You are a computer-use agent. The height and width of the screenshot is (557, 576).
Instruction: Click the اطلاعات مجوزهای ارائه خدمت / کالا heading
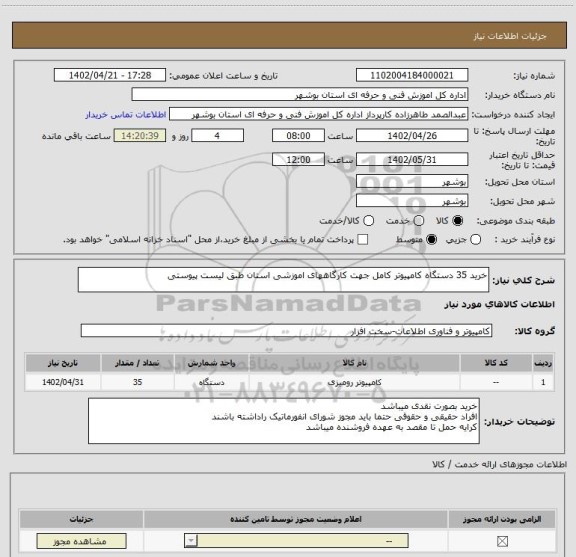pos(499,464)
